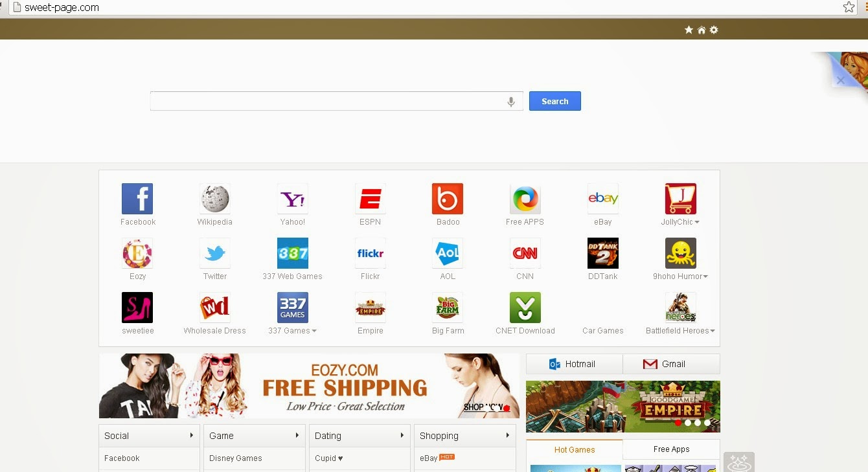868x472 pixels.
Task: Click the star icon in brown toolbar
Action: 689,30
